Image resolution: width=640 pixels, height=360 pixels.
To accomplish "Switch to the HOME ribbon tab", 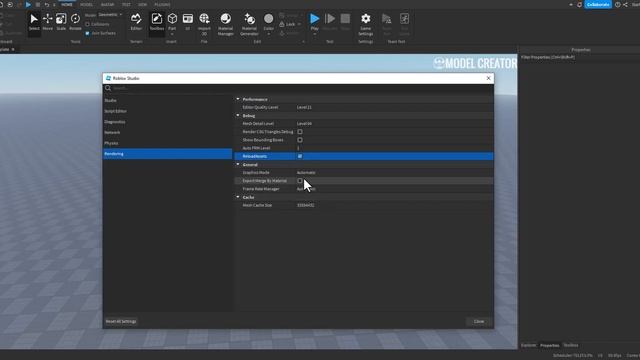I will click(x=67, y=4).
